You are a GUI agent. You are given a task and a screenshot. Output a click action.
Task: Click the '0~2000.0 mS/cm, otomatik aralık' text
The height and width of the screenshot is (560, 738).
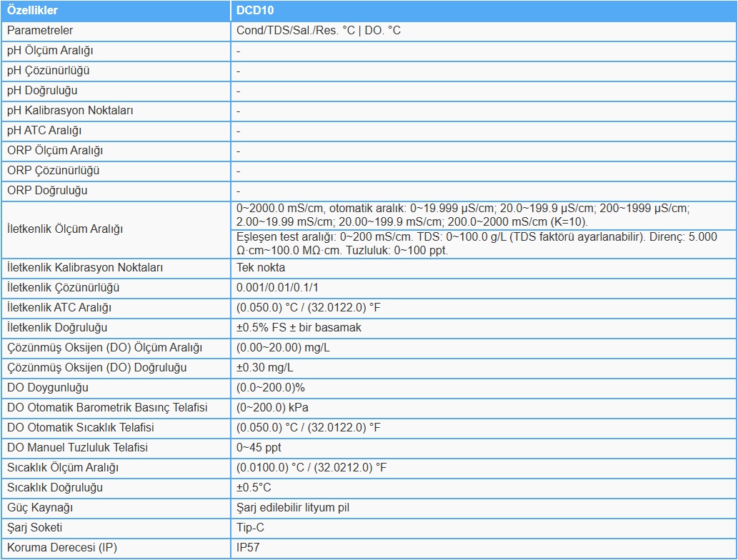tap(321, 209)
